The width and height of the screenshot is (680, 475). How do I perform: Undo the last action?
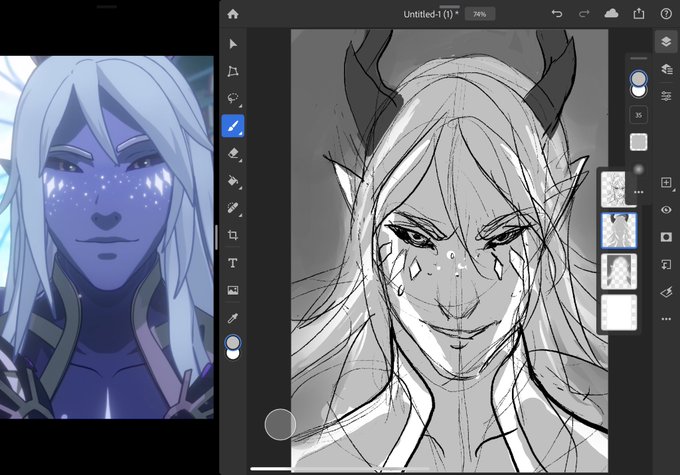click(557, 14)
